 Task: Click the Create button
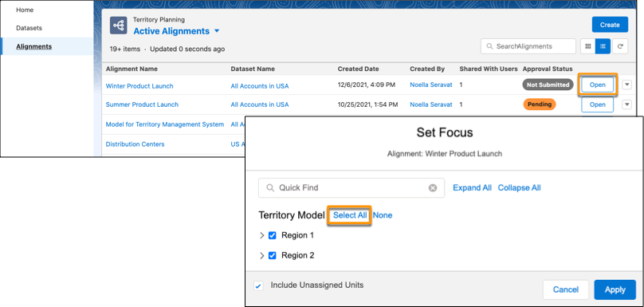point(610,25)
